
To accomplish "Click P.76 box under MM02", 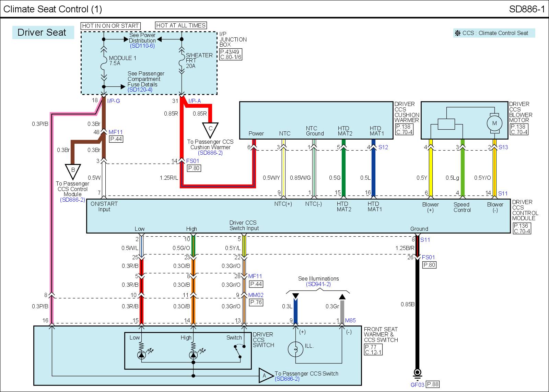I will coord(256,302).
